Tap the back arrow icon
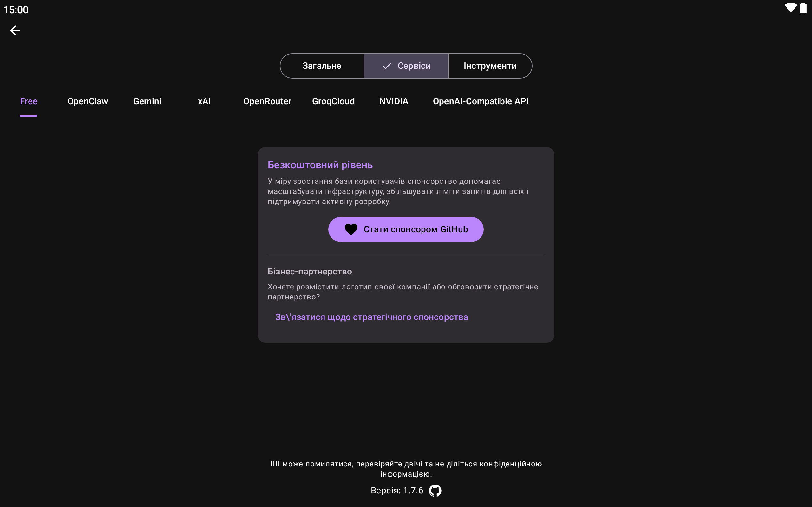 click(15, 30)
